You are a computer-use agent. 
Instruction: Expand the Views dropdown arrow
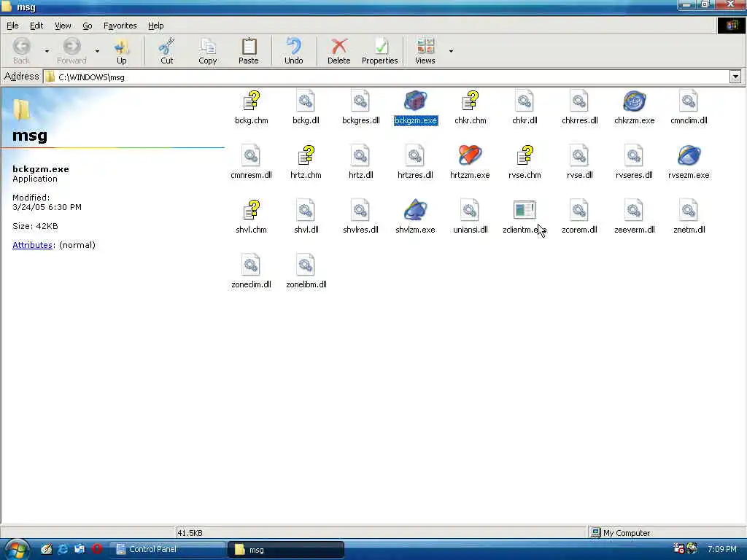[451, 51]
